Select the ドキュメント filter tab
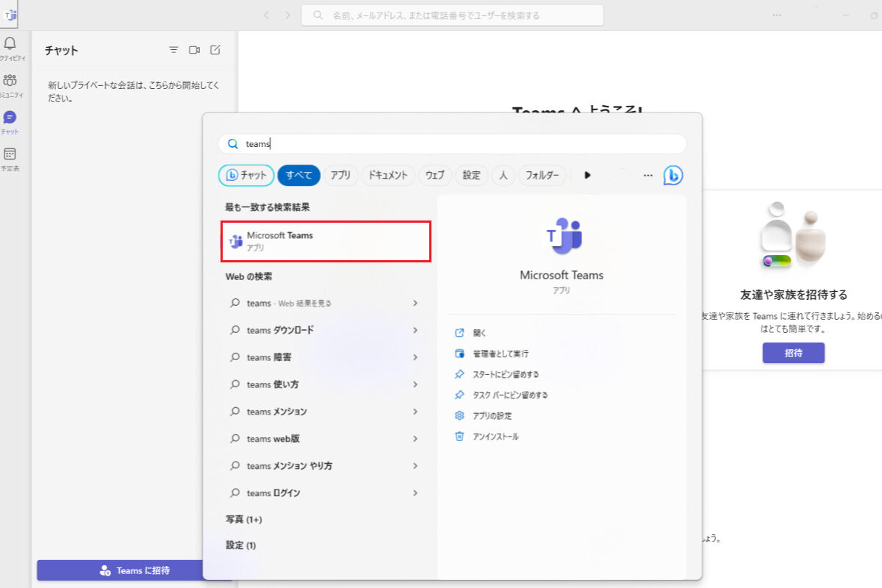Viewport: 882px width, 588px height. 388,175
